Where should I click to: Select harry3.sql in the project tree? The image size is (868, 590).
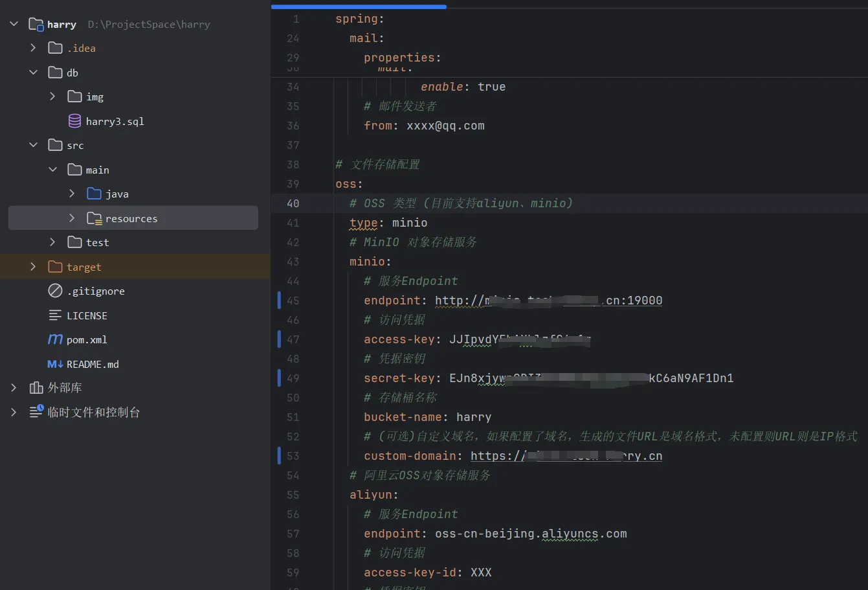[x=115, y=121]
